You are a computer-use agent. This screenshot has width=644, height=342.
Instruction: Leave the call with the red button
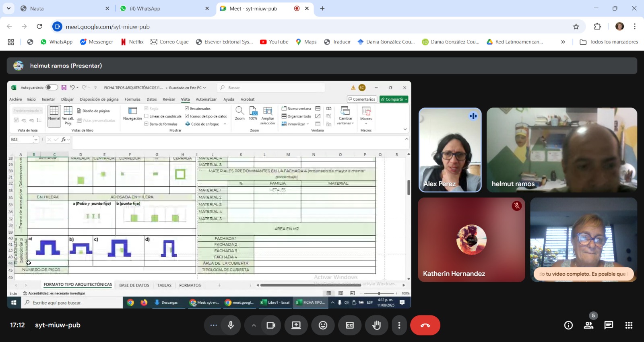tap(425, 326)
